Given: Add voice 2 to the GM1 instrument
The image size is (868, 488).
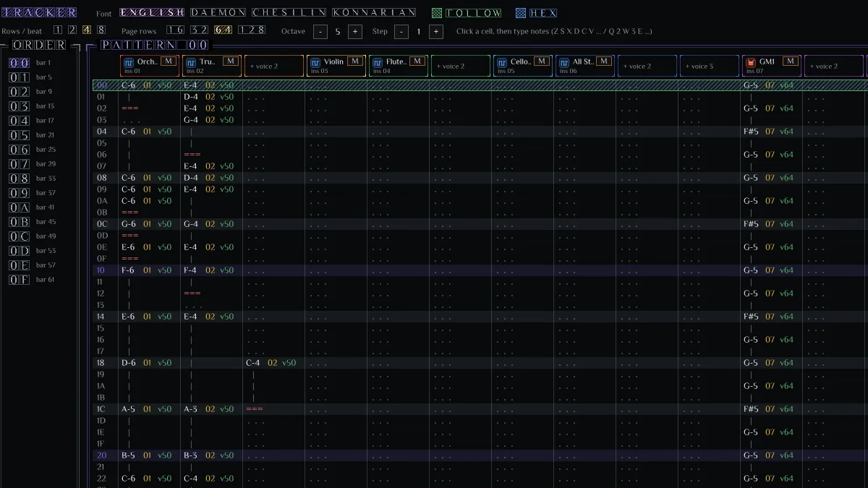Looking at the screenshot, I should (834, 66).
